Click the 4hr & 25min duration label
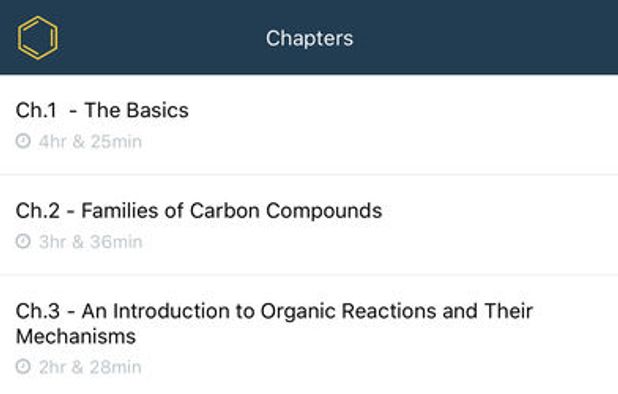618x394 pixels. pyautogui.click(x=90, y=141)
